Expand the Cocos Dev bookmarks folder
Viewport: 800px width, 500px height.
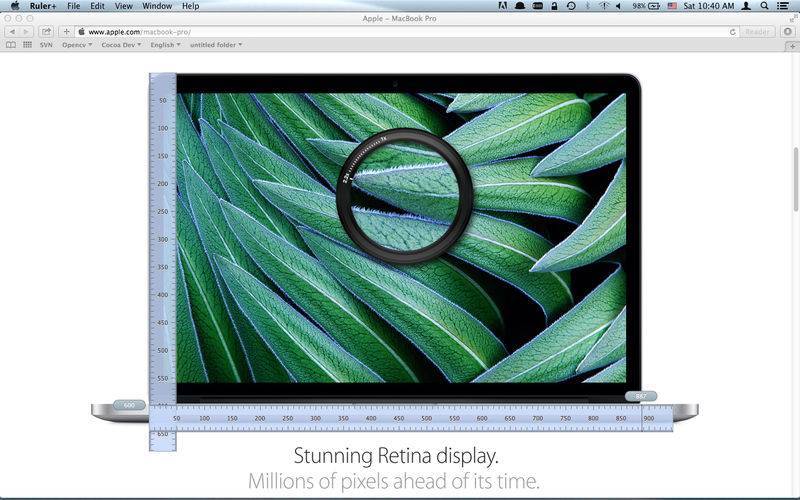tap(121, 45)
